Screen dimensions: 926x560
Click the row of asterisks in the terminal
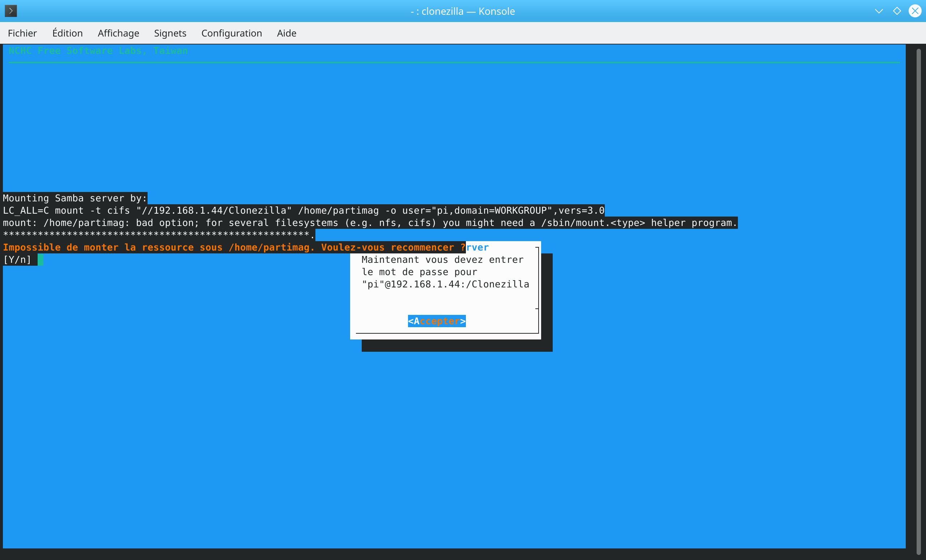coord(158,235)
